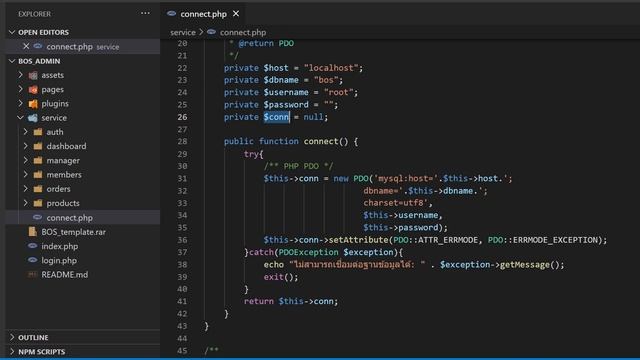The height and width of the screenshot is (360, 640).
Task: Expand the products folder chevron
Action: click(26, 203)
